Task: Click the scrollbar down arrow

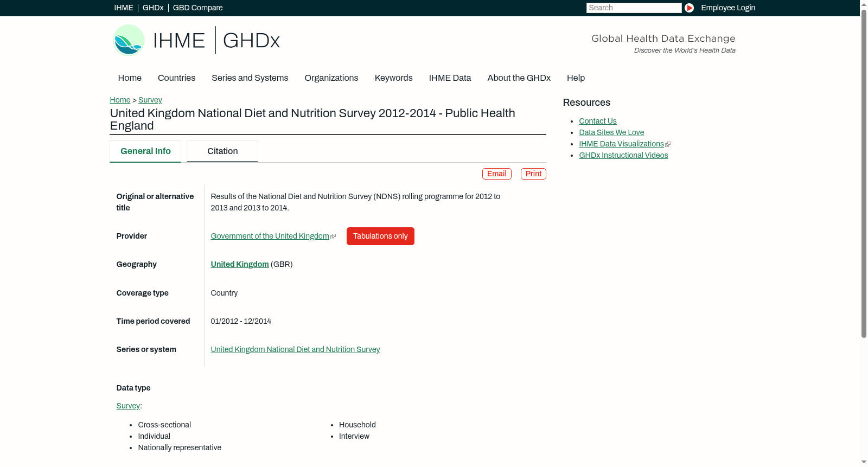Action: (864, 462)
